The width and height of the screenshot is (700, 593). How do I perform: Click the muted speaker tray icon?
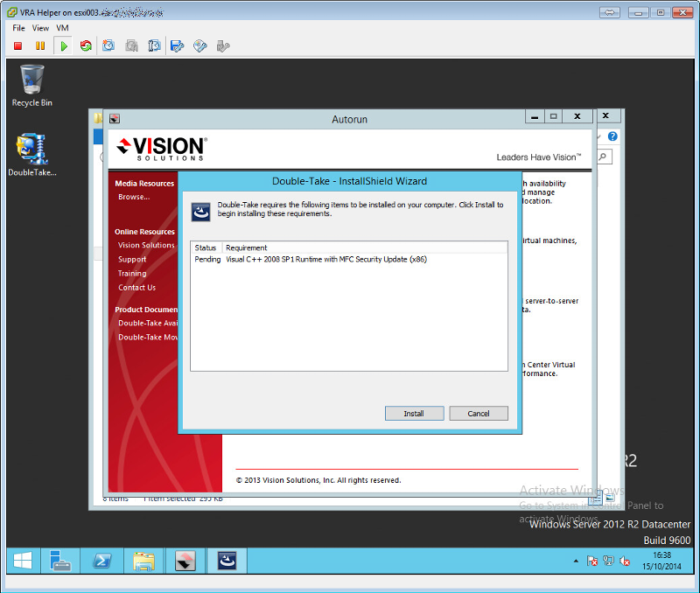pyautogui.click(x=625, y=561)
